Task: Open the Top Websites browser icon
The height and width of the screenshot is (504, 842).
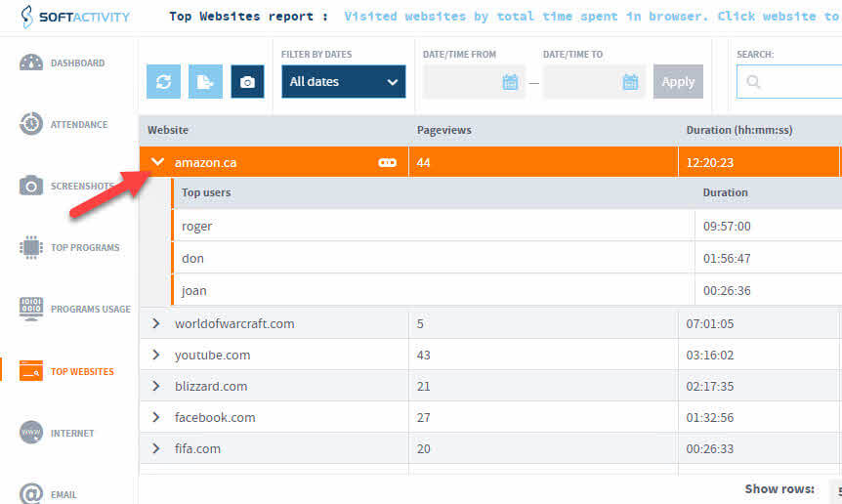Action: click(30, 371)
